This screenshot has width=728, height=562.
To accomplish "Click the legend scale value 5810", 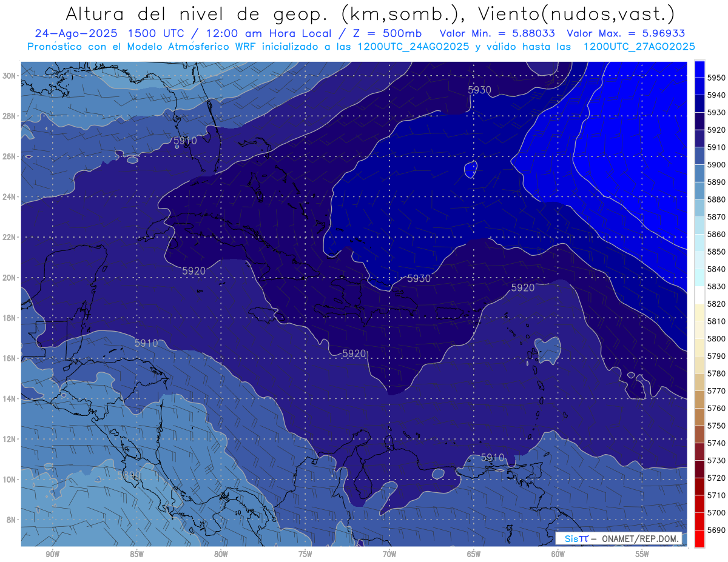I will [x=716, y=321].
